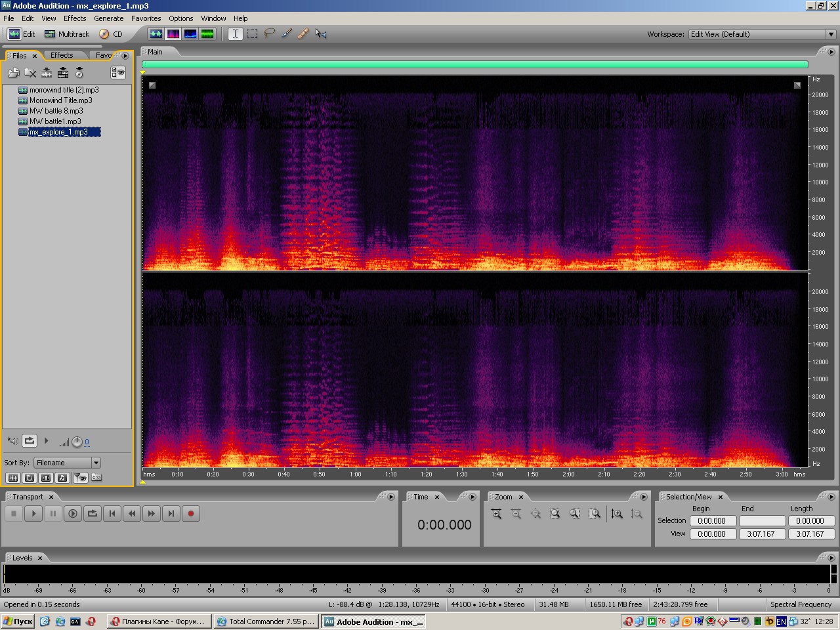
Task: Open the Options menu
Action: (x=180, y=18)
